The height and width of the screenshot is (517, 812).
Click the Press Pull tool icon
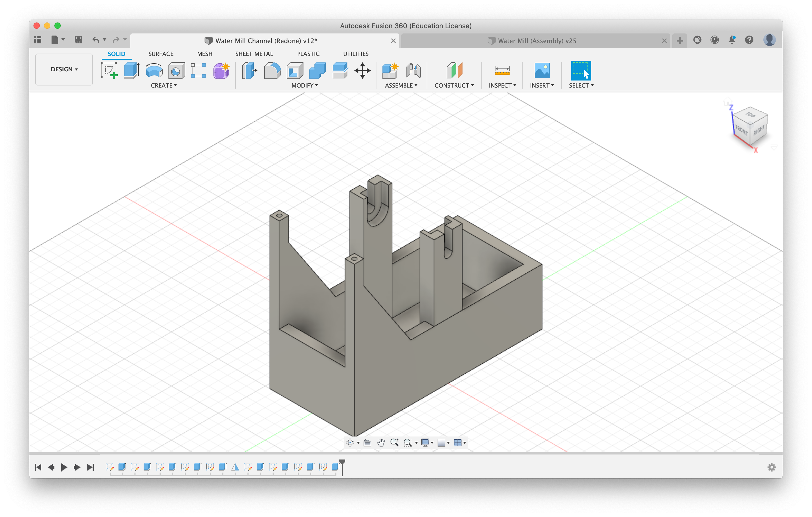coord(250,70)
